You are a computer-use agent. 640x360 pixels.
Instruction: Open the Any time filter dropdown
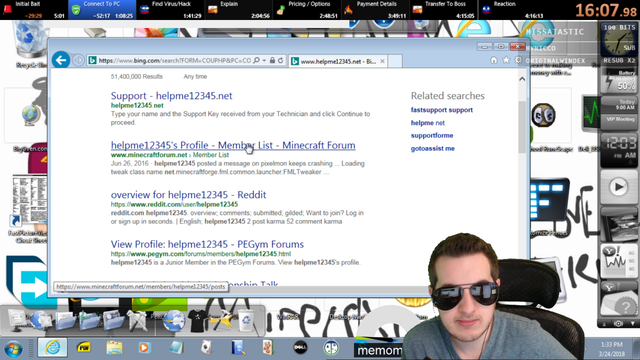(x=195, y=76)
